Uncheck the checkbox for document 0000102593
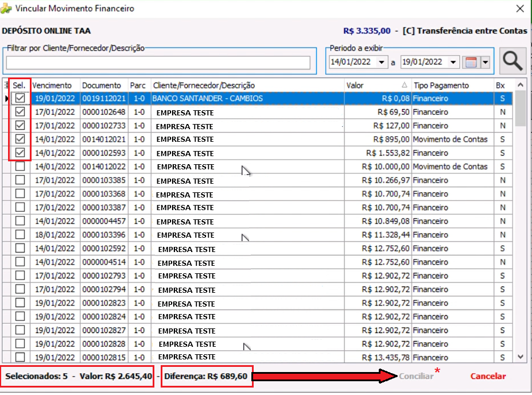This screenshot has width=532, height=395. [20, 153]
